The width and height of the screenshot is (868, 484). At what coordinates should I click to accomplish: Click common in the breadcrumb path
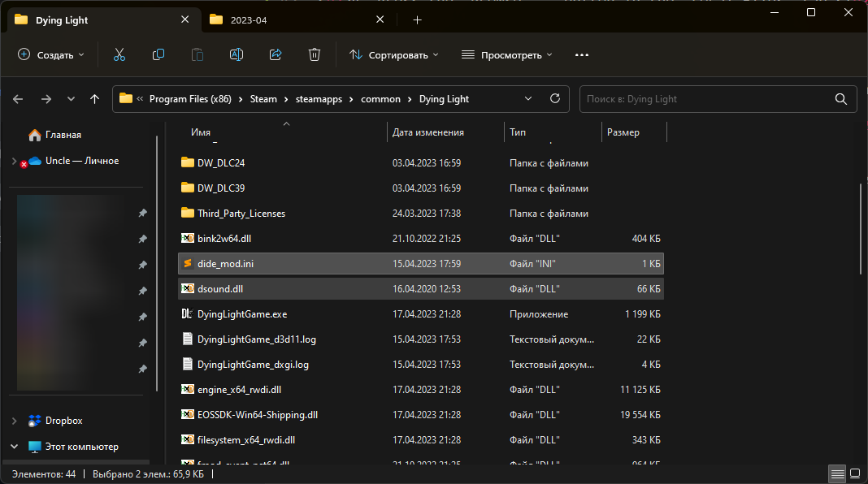(x=380, y=99)
